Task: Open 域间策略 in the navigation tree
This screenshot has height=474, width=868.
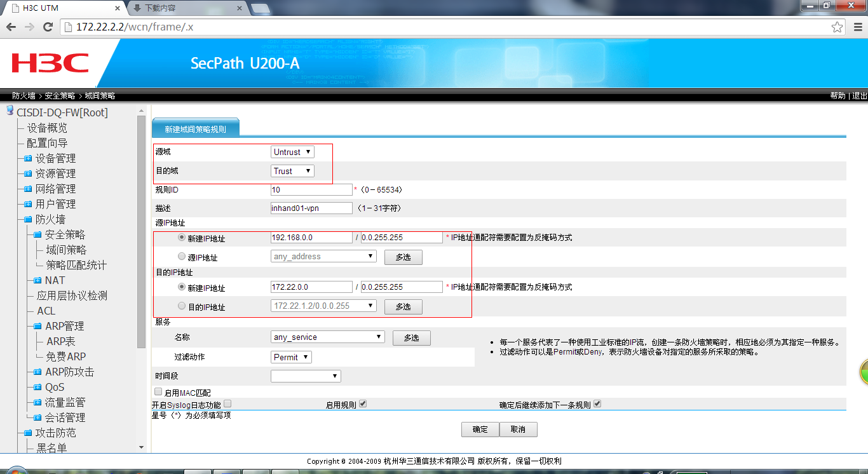Action: coord(66,250)
